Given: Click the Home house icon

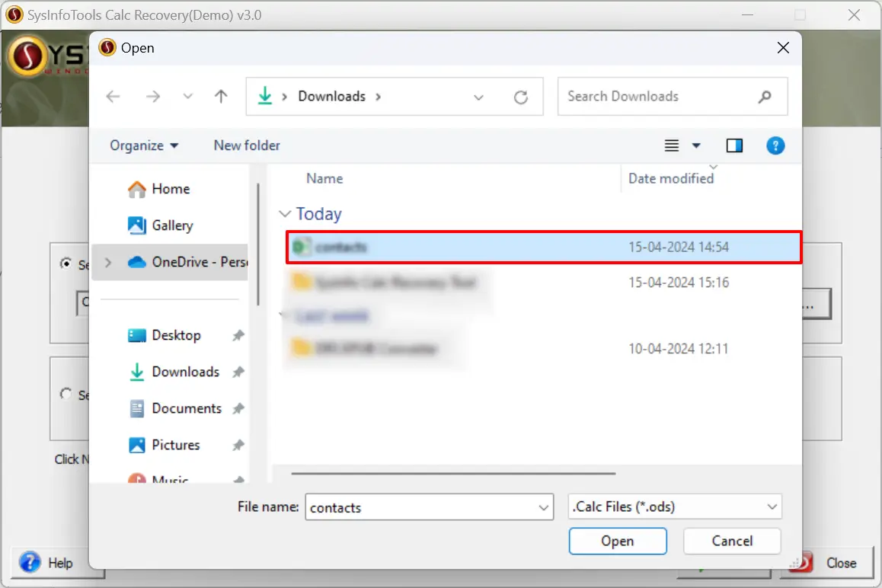Looking at the screenshot, I should point(136,189).
